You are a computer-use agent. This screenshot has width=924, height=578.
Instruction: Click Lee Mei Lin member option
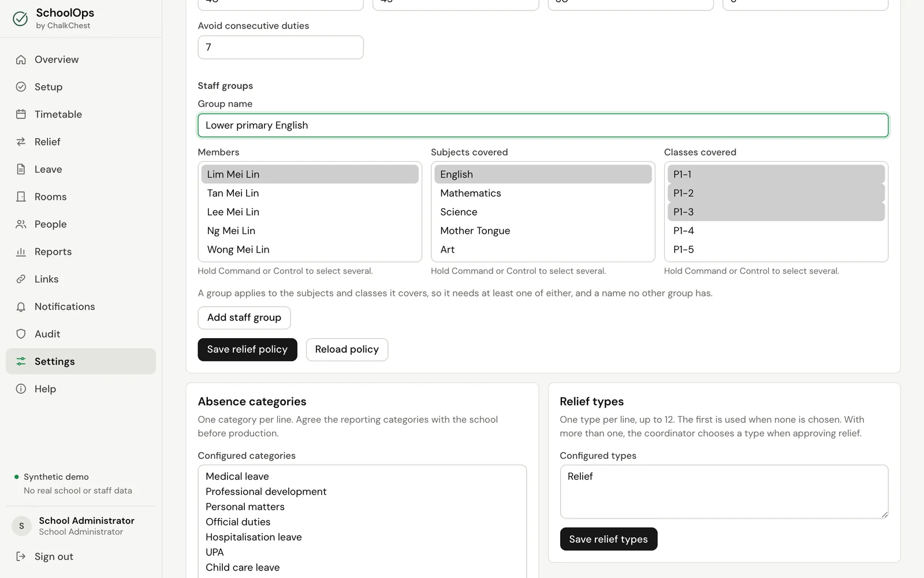pos(310,212)
